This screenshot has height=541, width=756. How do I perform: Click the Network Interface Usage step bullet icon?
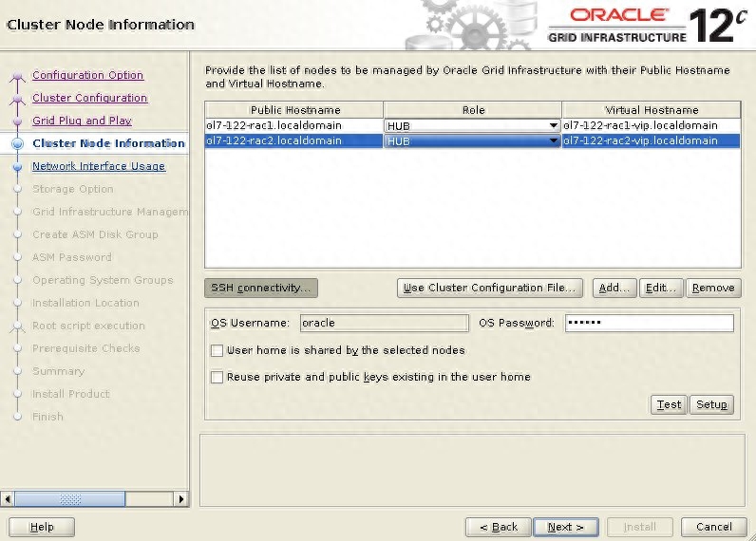click(x=17, y=167)
